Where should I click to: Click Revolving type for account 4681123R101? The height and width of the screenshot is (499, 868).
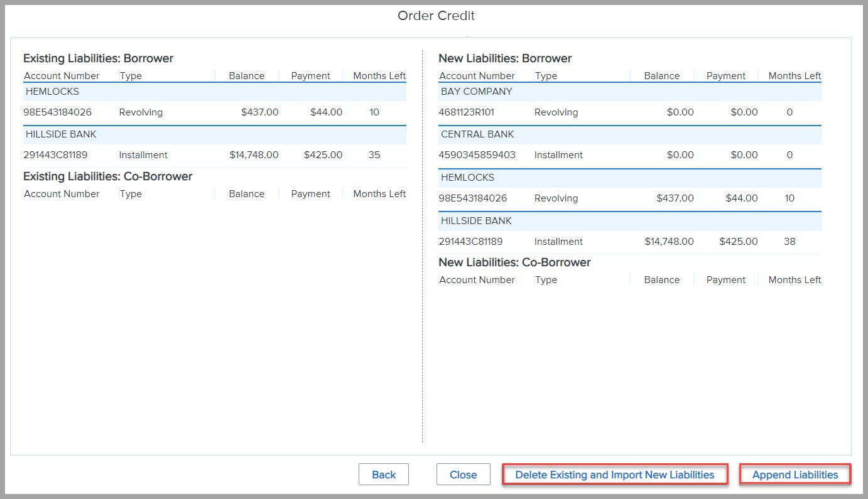(x=556, y=112)
